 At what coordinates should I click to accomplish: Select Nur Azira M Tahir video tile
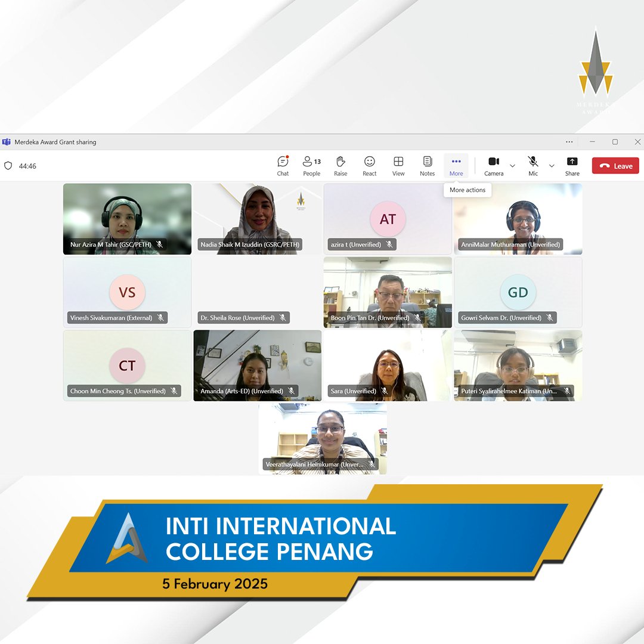(x=128, y=219)
